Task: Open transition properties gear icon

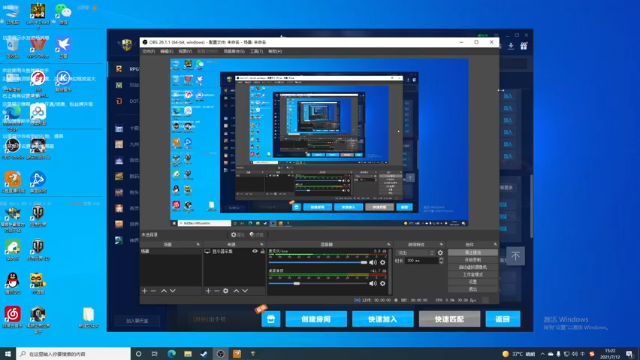Action: [440, 253]
